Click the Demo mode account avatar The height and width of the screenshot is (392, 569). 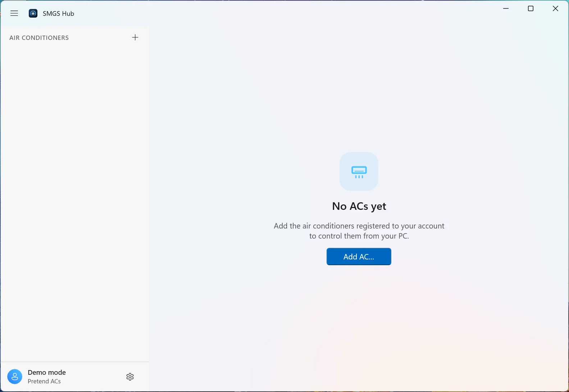tap(15, 377)
